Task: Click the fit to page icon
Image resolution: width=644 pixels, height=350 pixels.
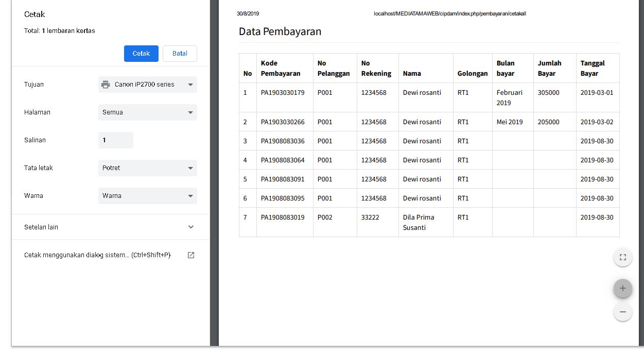Action: [x=623, y=257]
